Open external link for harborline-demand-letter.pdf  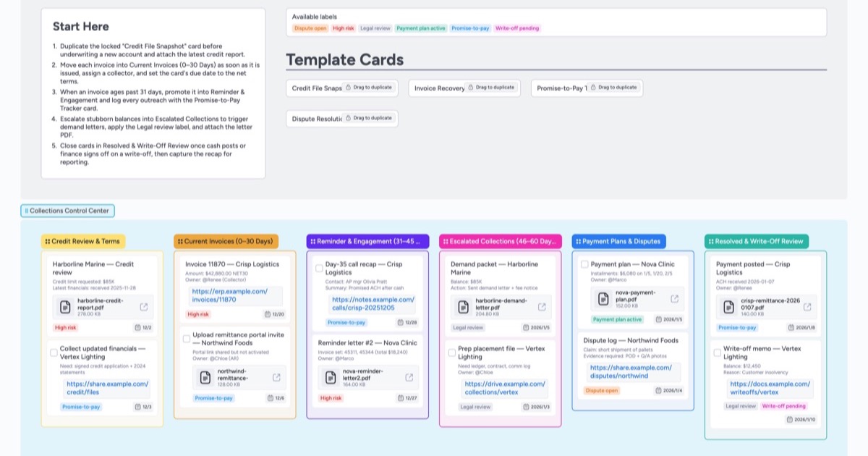point(542,307)
